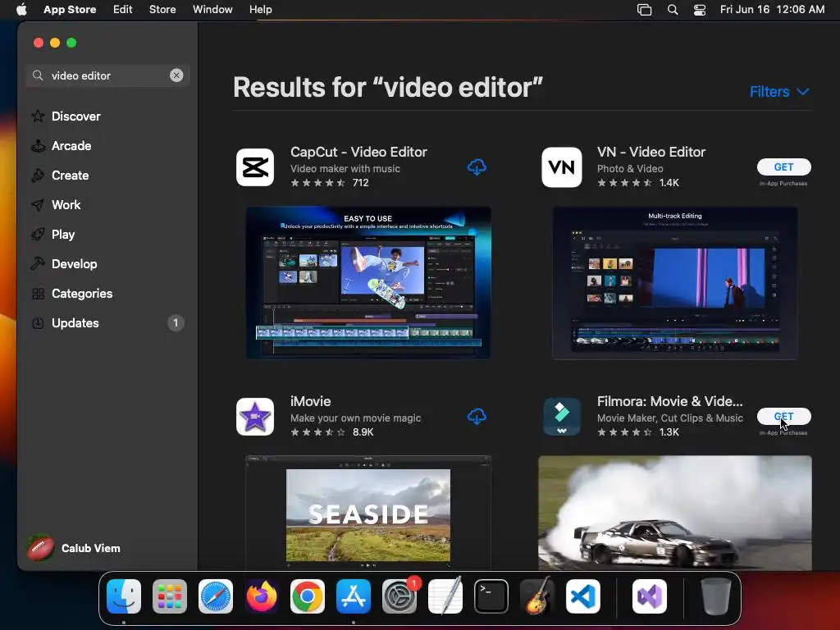Launch Visual Studio from the Dock
840x630 pixels.
650,596
